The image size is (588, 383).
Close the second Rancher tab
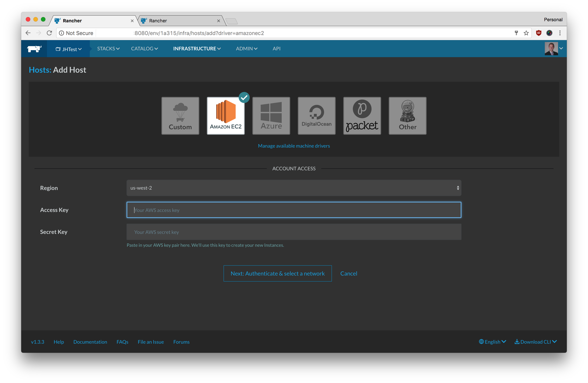pyautogui.click(x=218, y=21)
